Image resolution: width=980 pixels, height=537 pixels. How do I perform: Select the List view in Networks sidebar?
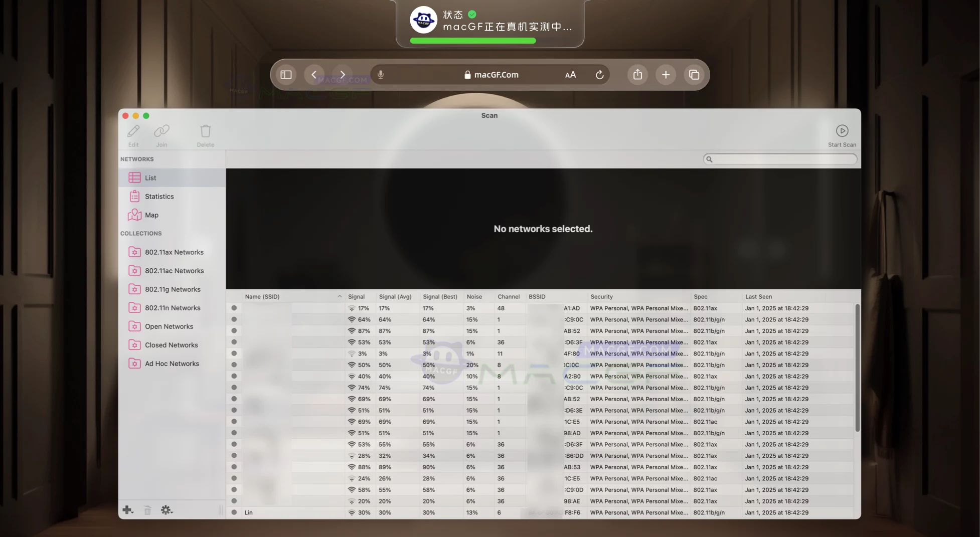coord(150,177)
